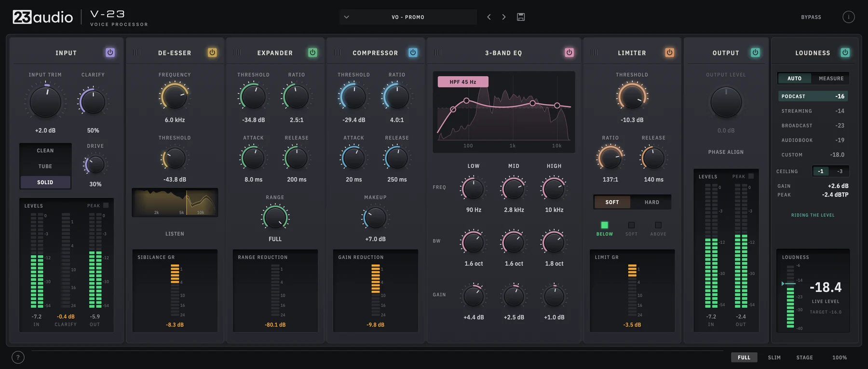Toggle the De-Esser module power button
The image size is (868, 369).
(212, 53)
